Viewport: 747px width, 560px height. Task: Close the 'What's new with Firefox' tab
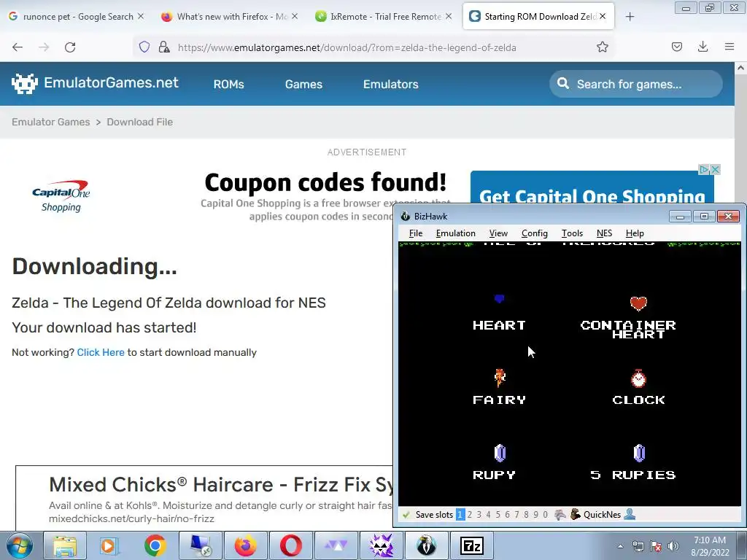(x=295, y=16)
